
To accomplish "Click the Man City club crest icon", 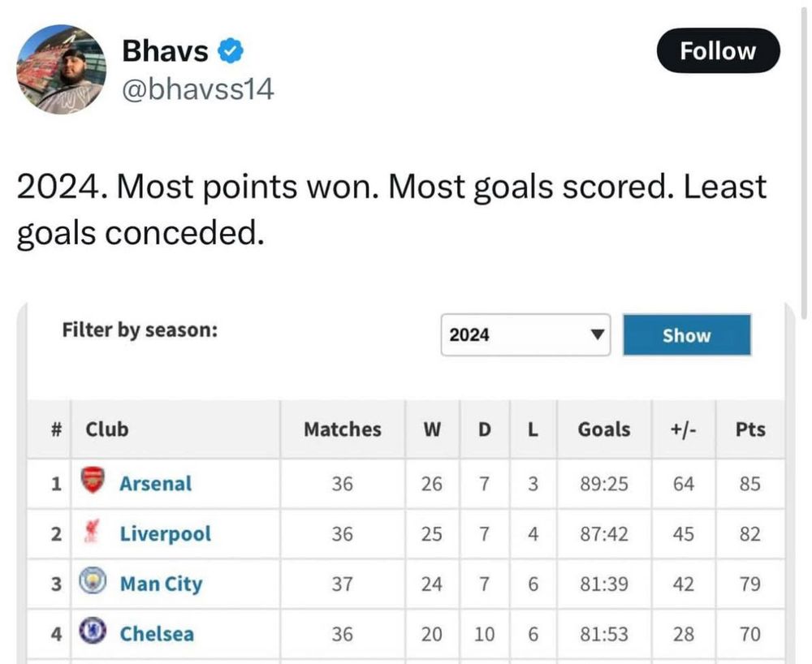I will coord(93,583).
